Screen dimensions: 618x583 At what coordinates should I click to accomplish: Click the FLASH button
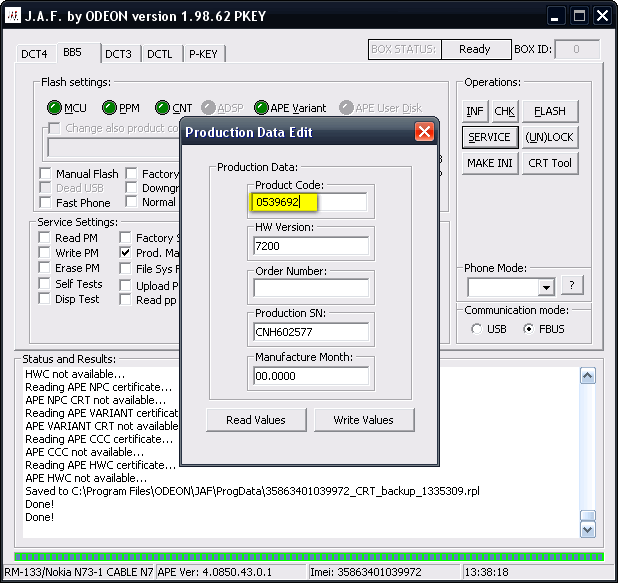(550, 111)
